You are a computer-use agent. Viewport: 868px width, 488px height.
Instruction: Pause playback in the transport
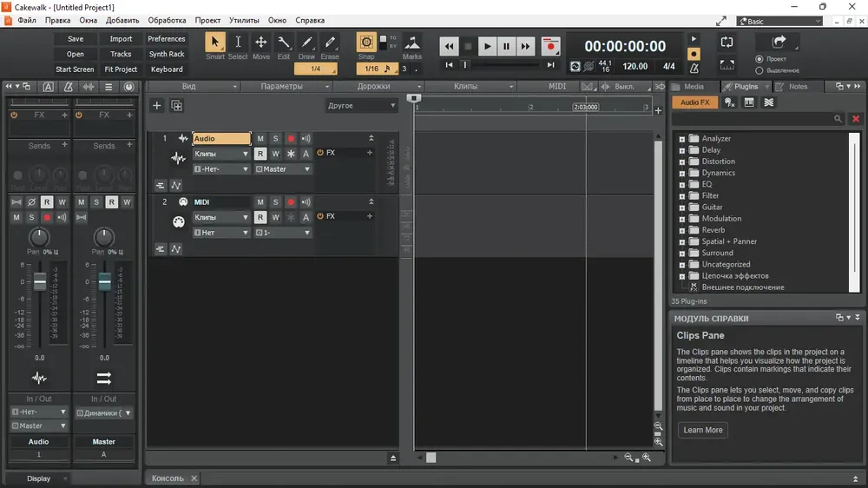(x=506, y=47)
